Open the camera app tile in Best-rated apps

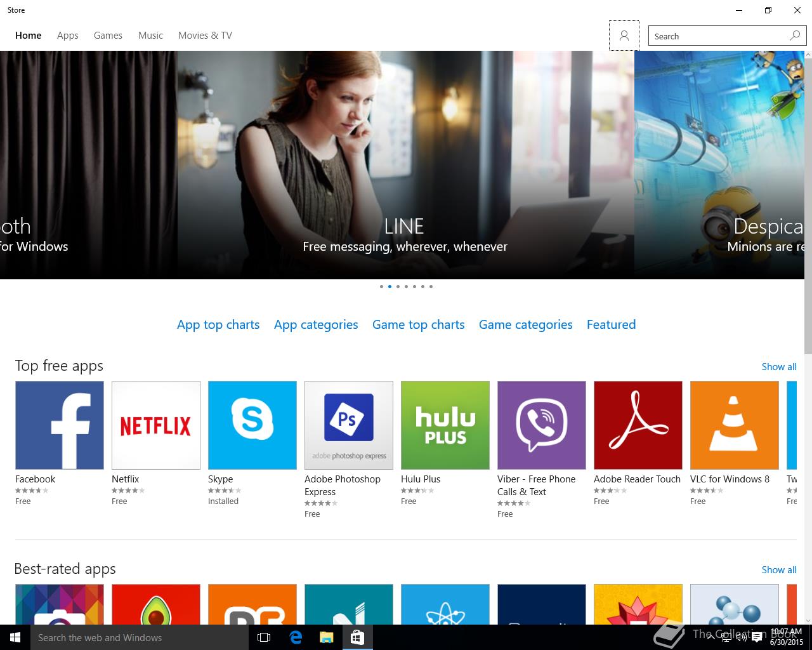pyautogui.click(x=60, y=604)
